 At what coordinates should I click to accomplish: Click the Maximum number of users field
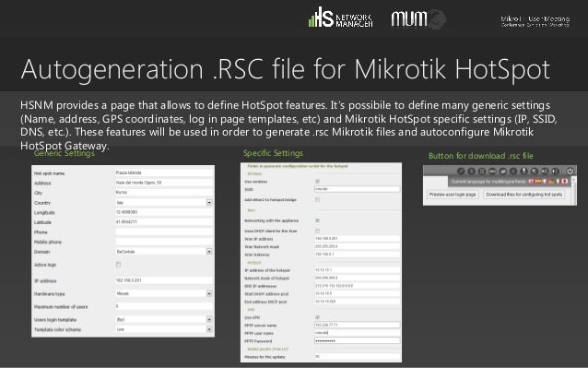pos(164,306)
